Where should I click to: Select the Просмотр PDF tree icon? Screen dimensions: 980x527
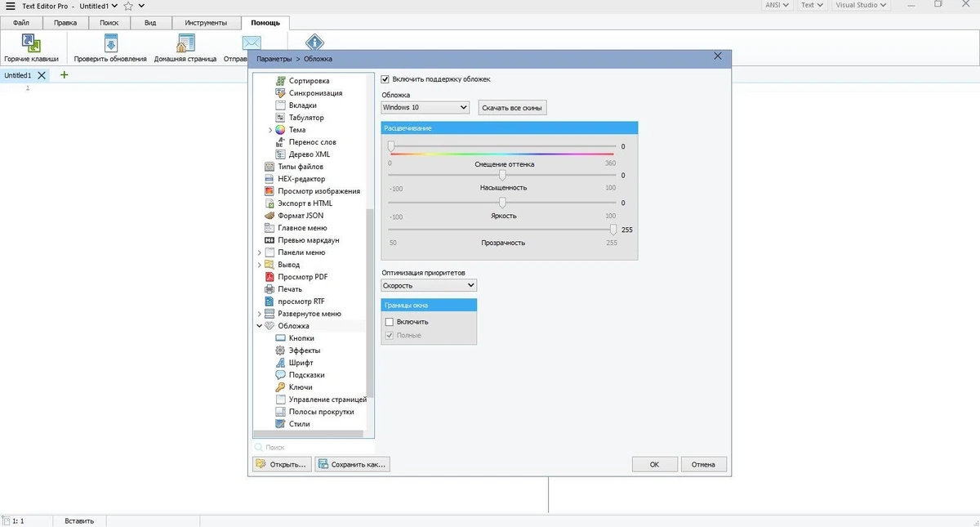point(269,277)
